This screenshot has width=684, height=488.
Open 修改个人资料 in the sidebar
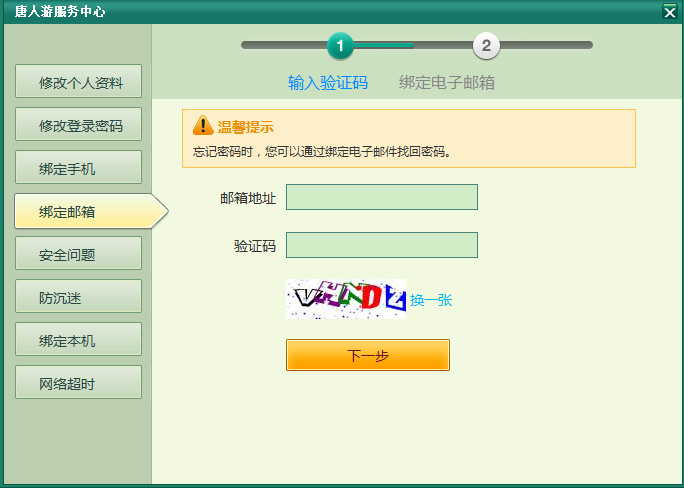(x=78, y=82)
